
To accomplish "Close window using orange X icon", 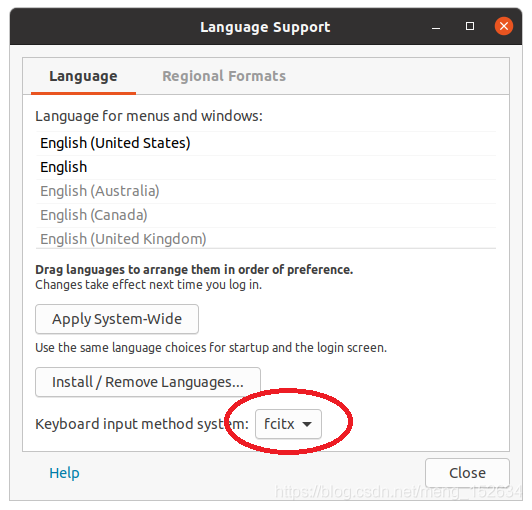I will point(504,26).
